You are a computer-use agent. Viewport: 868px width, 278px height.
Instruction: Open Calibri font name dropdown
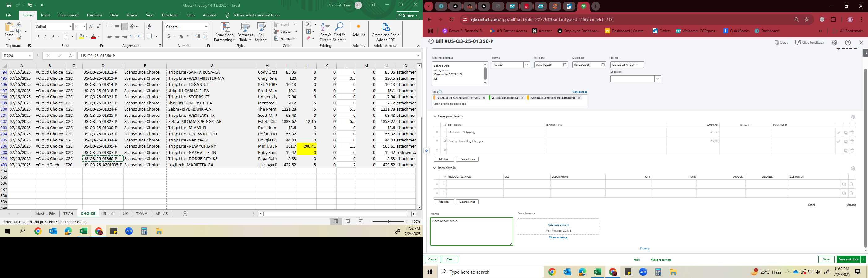click(70, 27)
